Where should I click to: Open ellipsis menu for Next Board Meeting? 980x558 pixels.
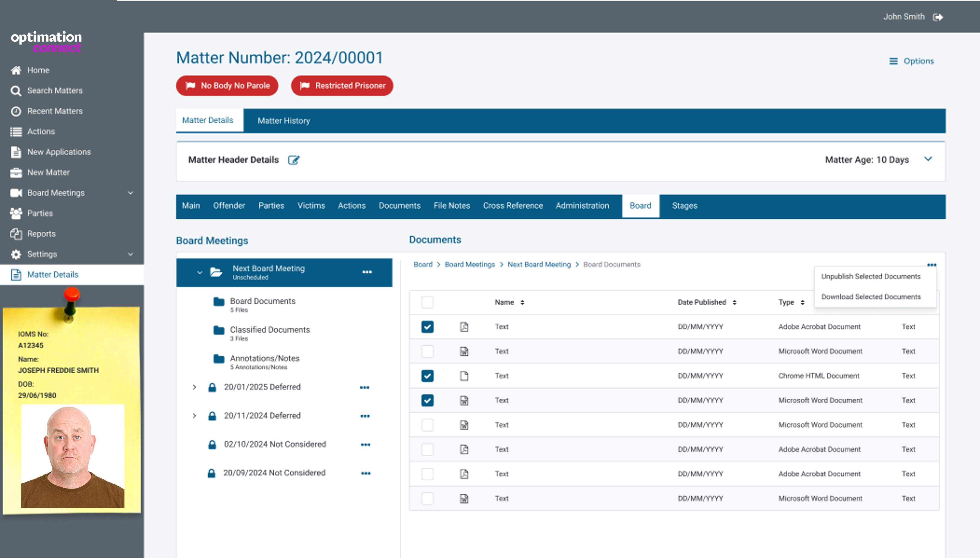click(x=367, y=272)
